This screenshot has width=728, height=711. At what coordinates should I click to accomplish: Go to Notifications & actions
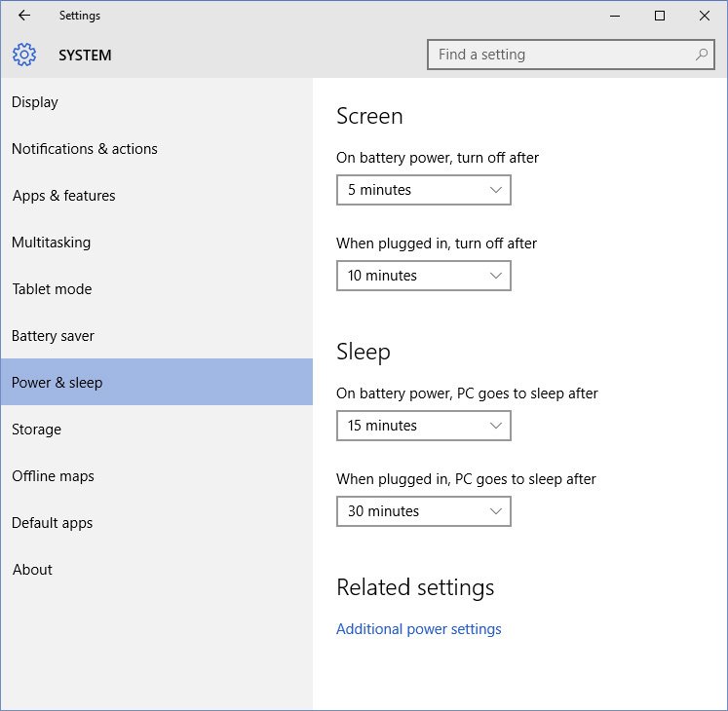pyautogui.click(x=84, y=149)
